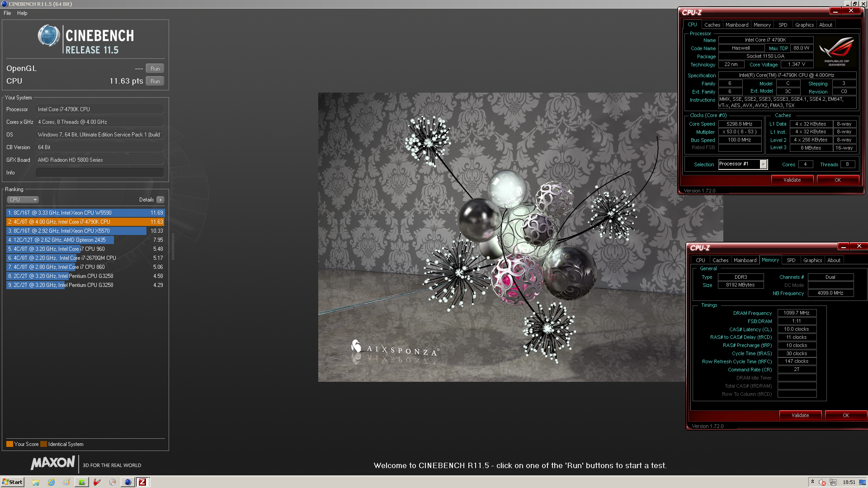Click Validate in the bottom CPU-Z window

(x=800, y=415)
